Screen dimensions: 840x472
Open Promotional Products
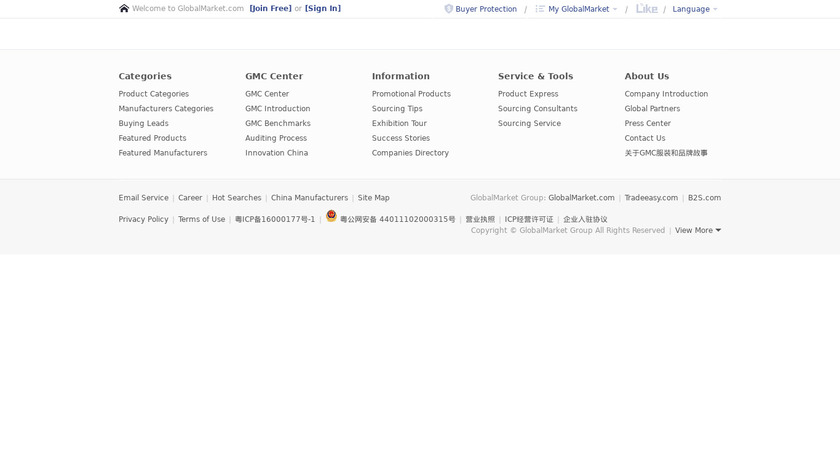pos(411,94)
